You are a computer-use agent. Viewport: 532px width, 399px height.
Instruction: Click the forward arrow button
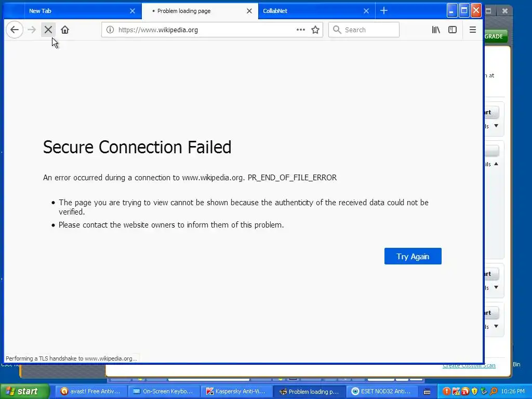32,30
